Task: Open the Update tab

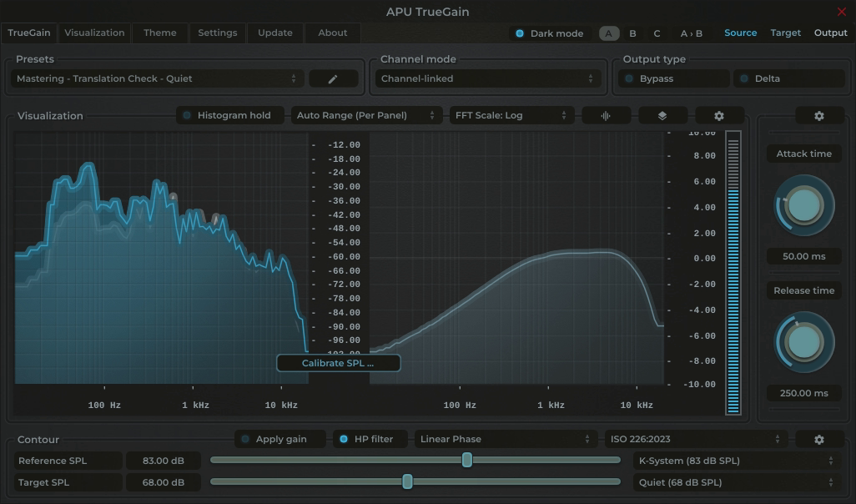Action: pyautogui.click(x=275, y=33)
